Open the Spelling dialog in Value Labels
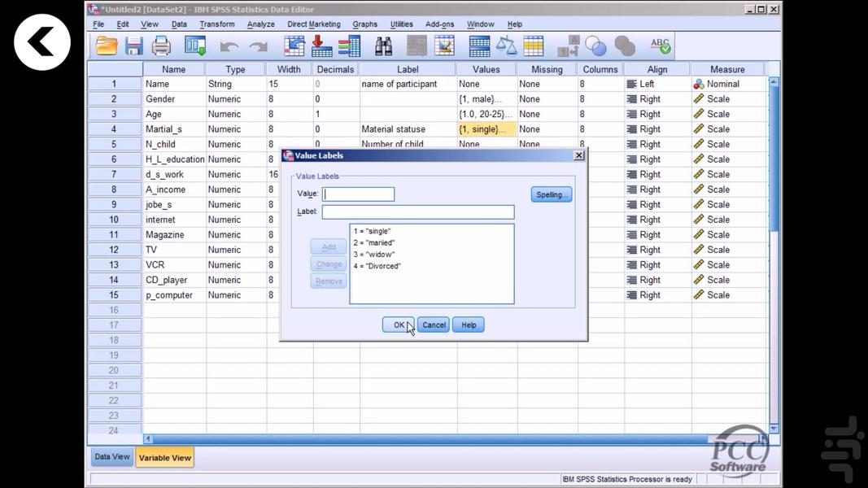 pyautogui.click(x=551, y=194)
